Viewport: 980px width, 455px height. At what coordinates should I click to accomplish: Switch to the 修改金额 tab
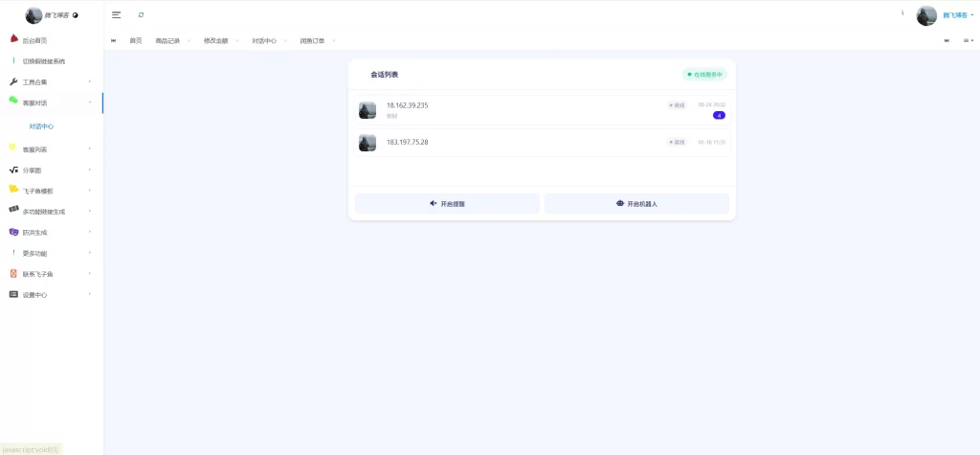tap(215, 41)
